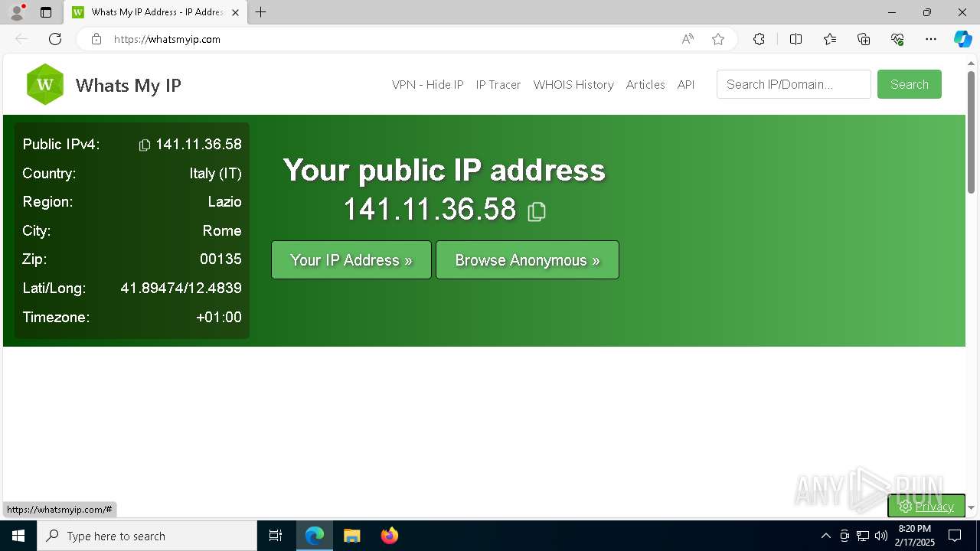Open the Privacy settings button
Viewport: 980px width, 551px height.
click(x=926, y=506)
